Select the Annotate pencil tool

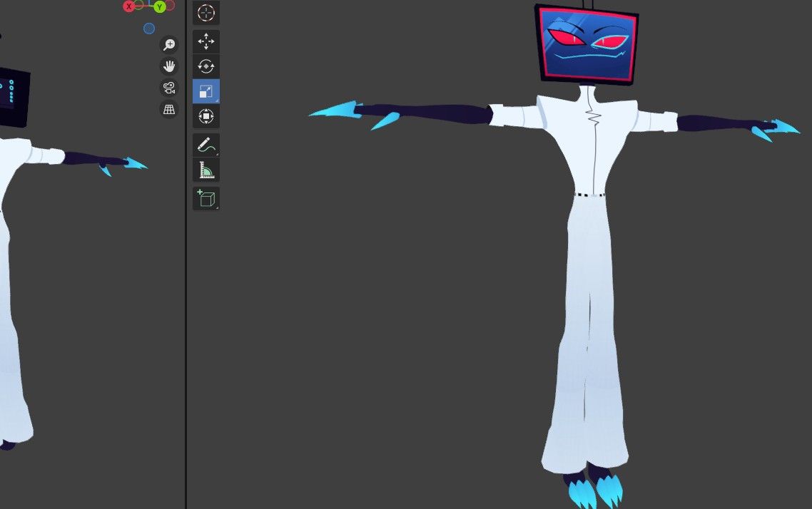206,145
